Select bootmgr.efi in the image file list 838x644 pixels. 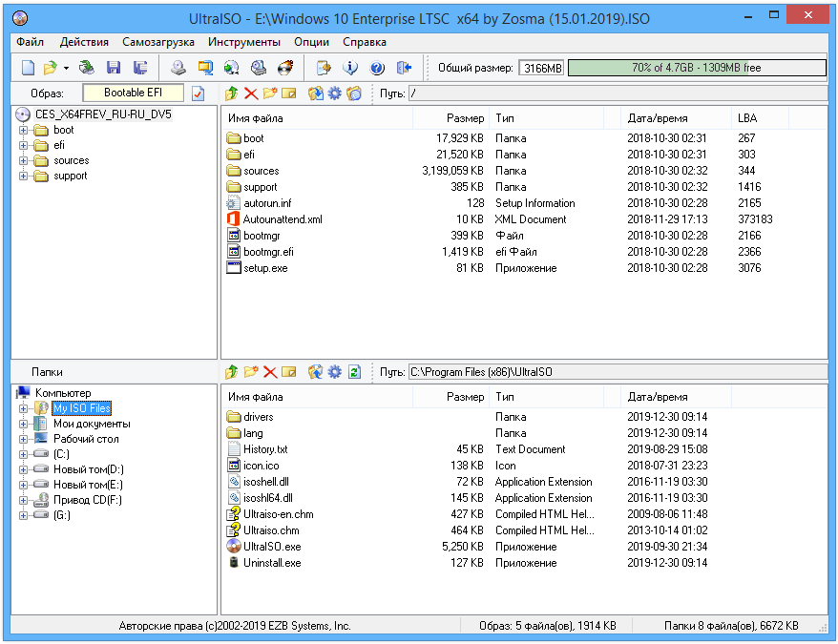click(268, 252)
